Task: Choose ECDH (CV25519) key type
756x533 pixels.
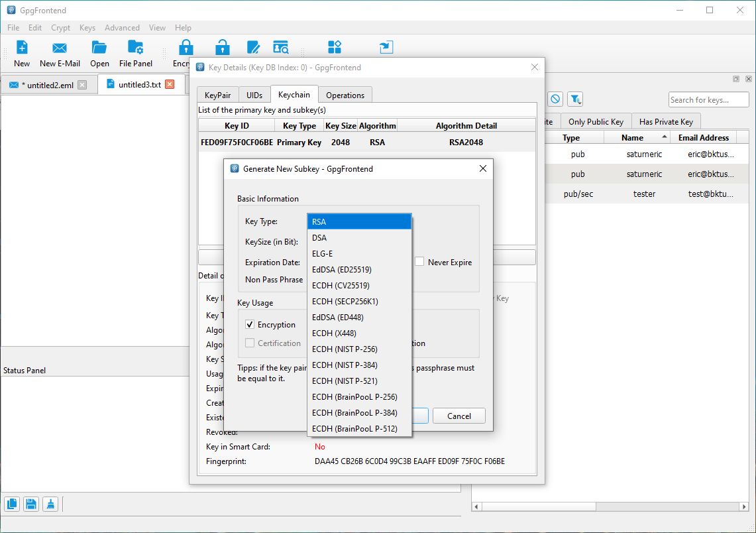Action: (359, 286)
